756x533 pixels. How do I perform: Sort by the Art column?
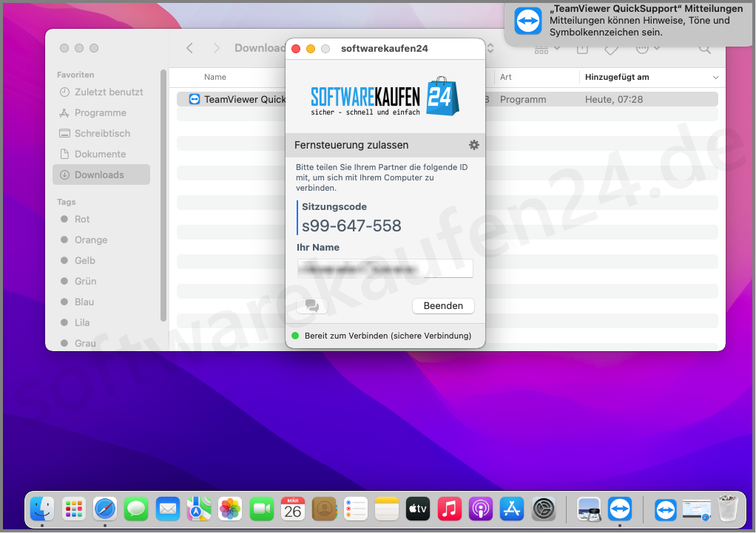506,77
